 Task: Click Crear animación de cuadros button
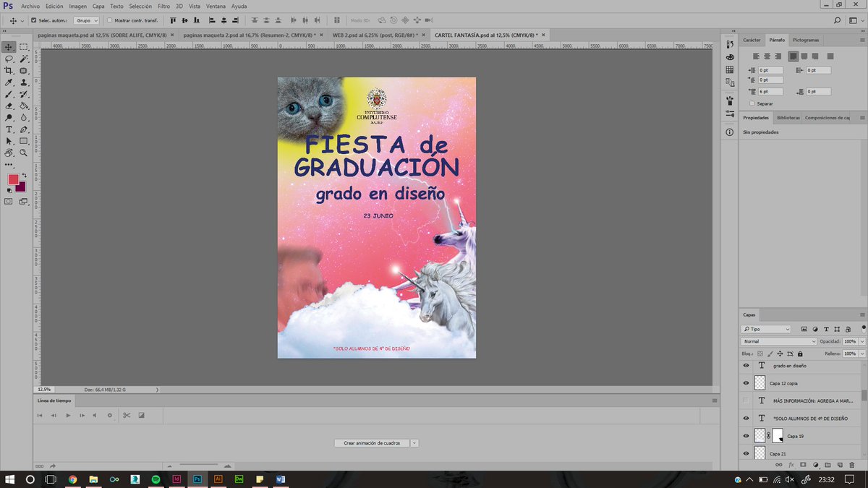click(x=373, y=442)
